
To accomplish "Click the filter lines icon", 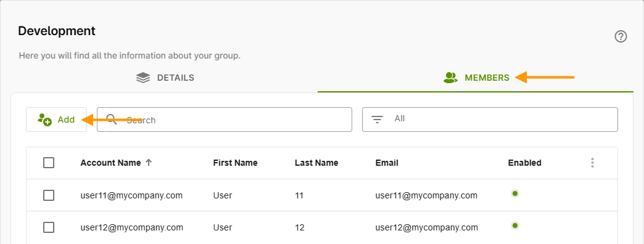I will coord(377,120).
